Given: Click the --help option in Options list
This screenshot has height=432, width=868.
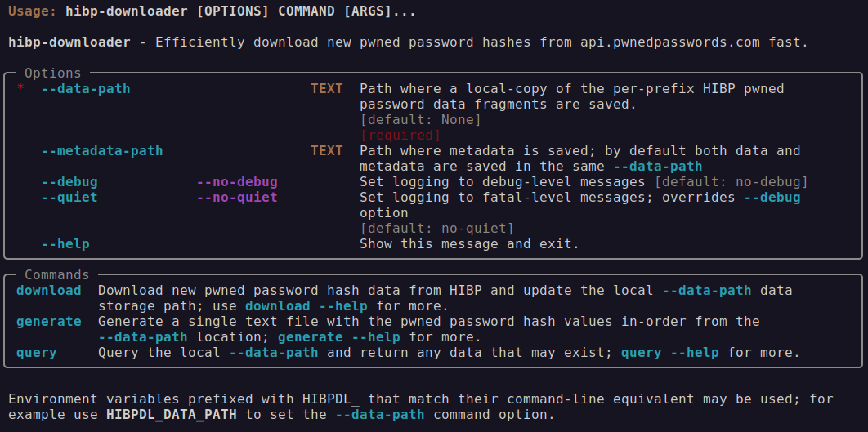Looking at the screenshot, I should (65, 243).
